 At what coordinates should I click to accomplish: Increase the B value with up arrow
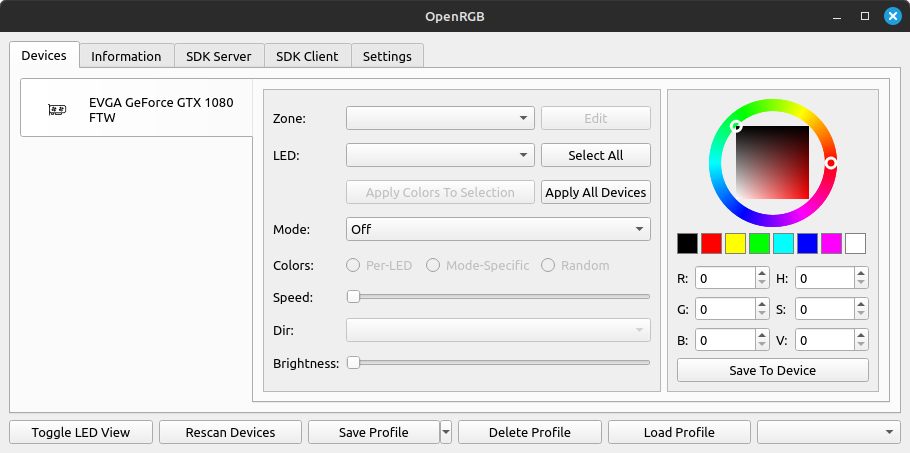762,335
